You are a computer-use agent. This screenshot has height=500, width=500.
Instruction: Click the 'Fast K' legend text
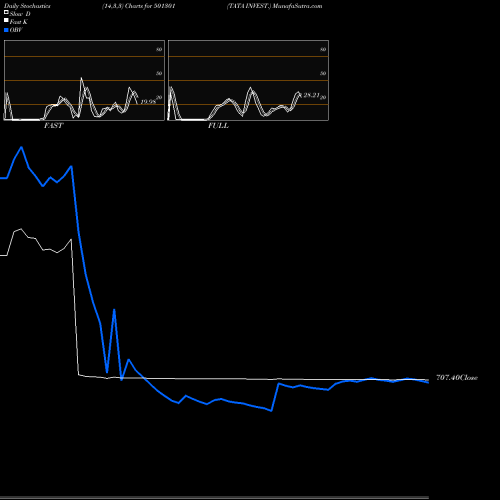coord(19,22)
